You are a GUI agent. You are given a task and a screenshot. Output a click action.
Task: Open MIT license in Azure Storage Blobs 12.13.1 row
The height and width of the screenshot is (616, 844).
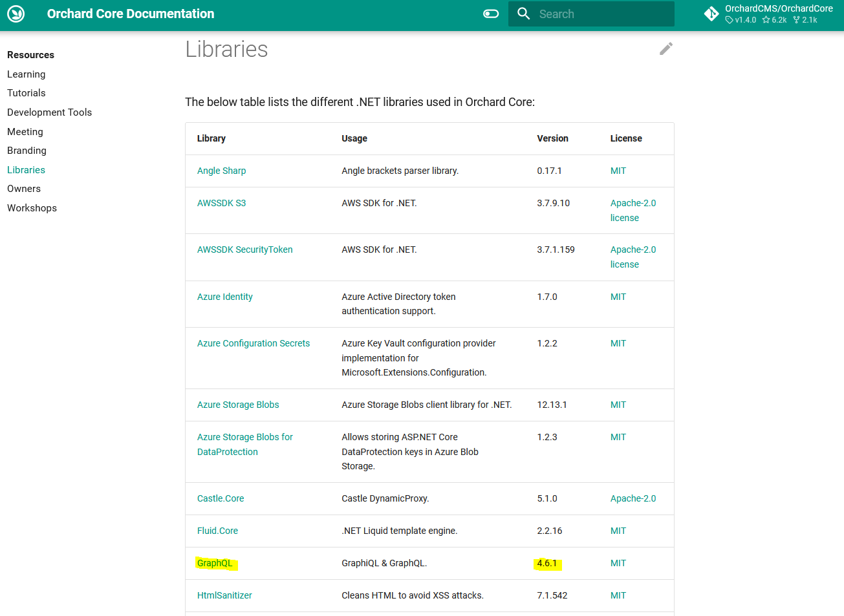[618, 405]
